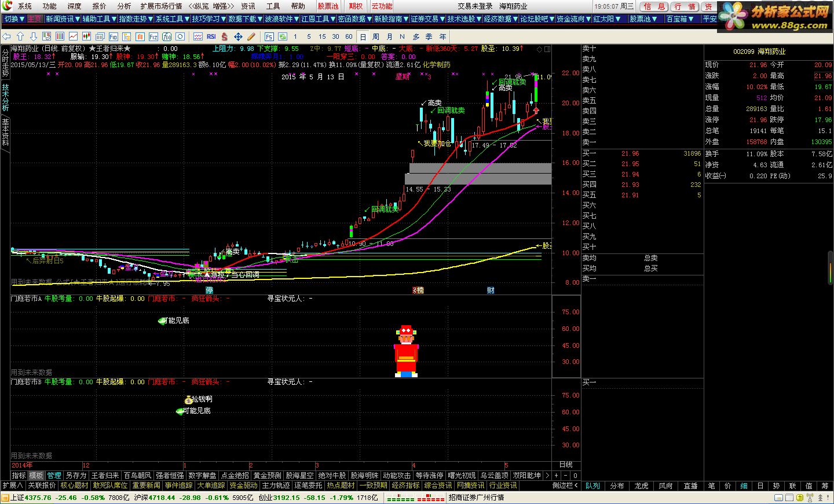Expand the 指数走势 dropdown
This screenshot has width=834, height=504.
(135, 19)
